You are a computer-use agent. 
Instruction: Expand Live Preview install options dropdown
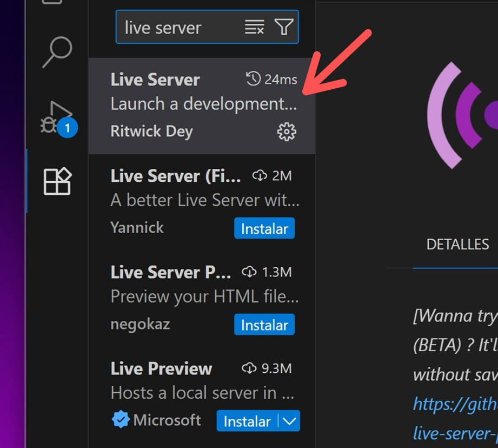pyautogui.click(x=289, y=421)
